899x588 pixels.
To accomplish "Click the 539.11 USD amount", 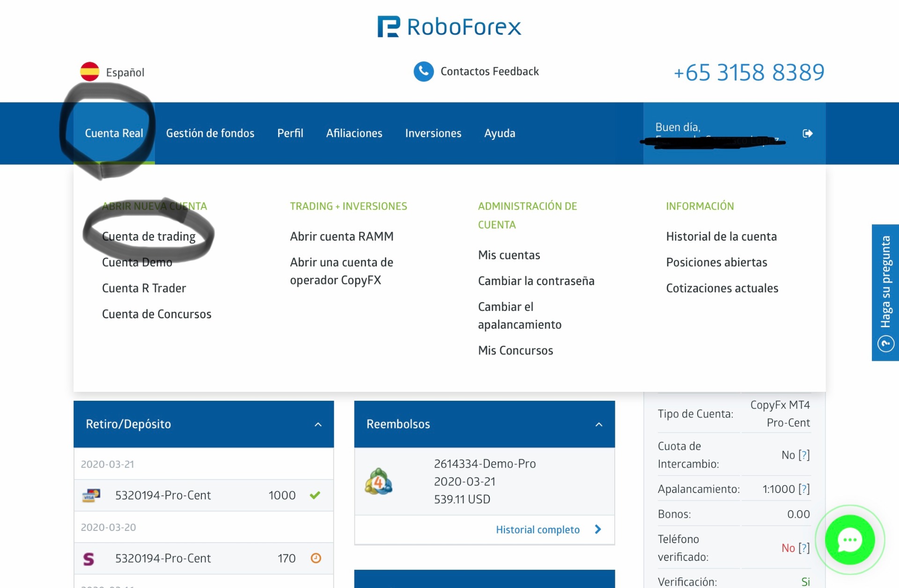I will click(x=462, y=499).
